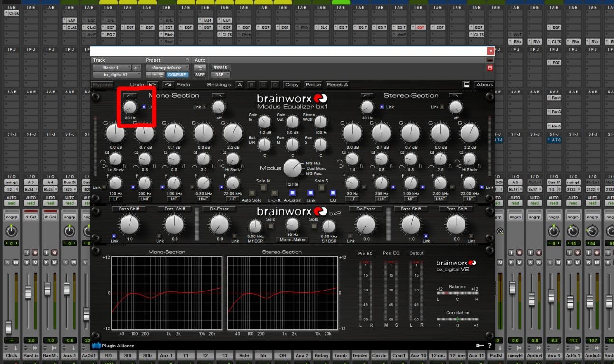Select the Mono-Section LMF band button
Viewport: 614px width, 364px height.
tap(145, 199)
